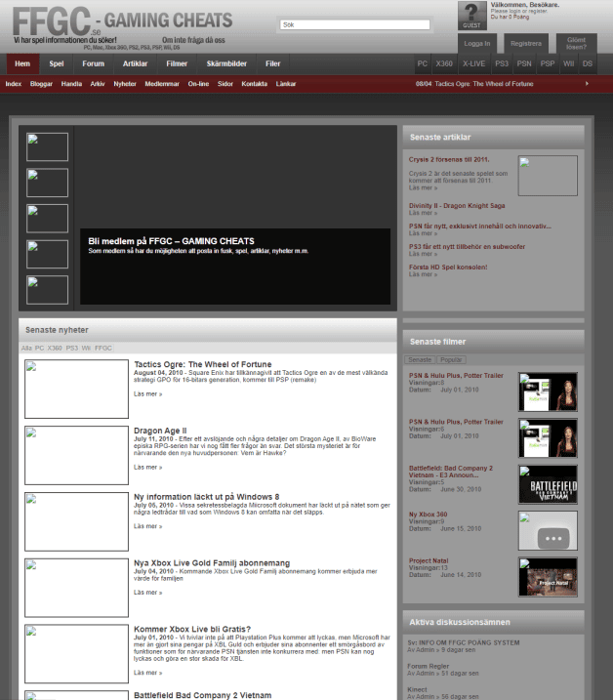
Task: Open Ny information läckt ut på Windows 8
Action: click(206, 497)
